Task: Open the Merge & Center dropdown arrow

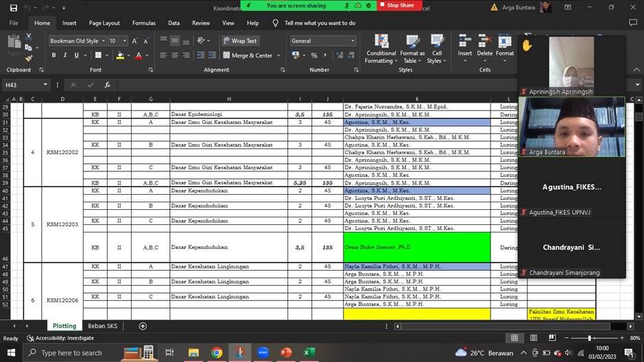Action: point(280,56)
